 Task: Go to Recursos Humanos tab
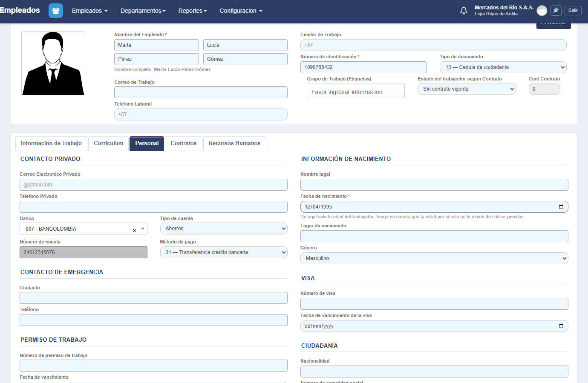pos(235,143)
